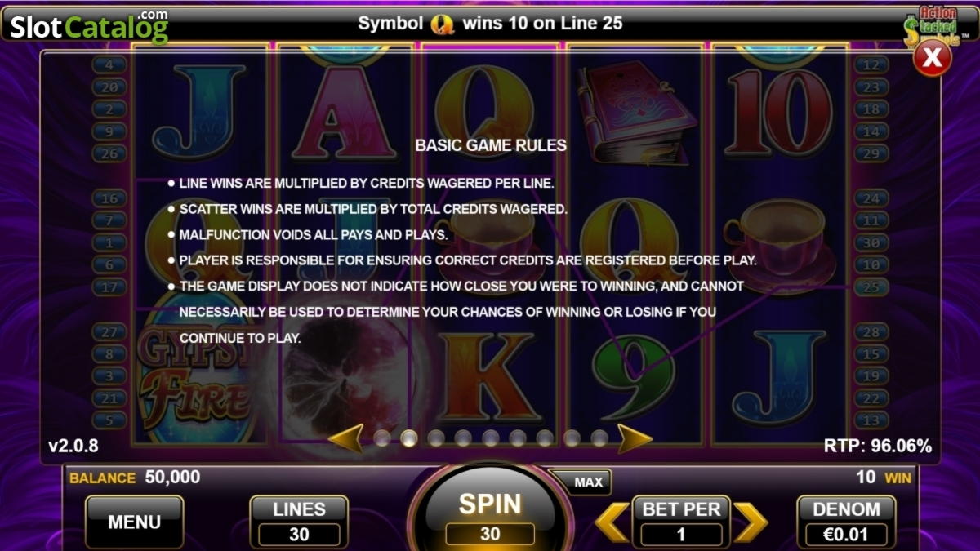
Task: Change the LINES setting
Action: [x=299, y=522]
